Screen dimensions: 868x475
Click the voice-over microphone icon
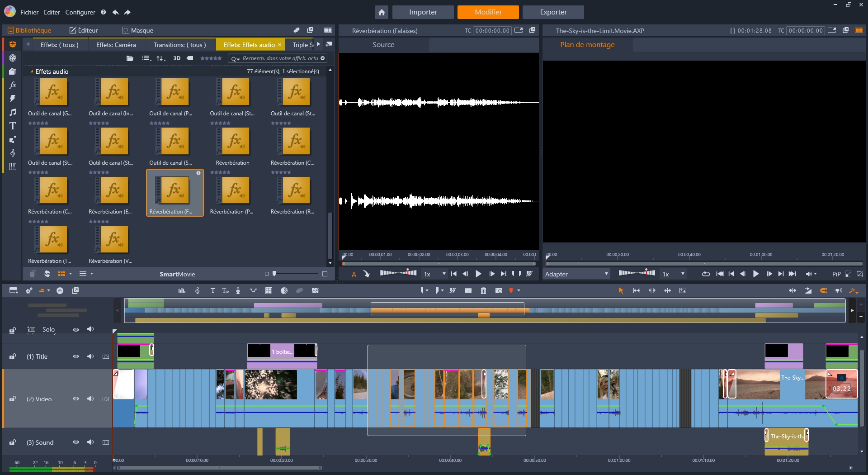pyautogui.click(x=238, y=291)
